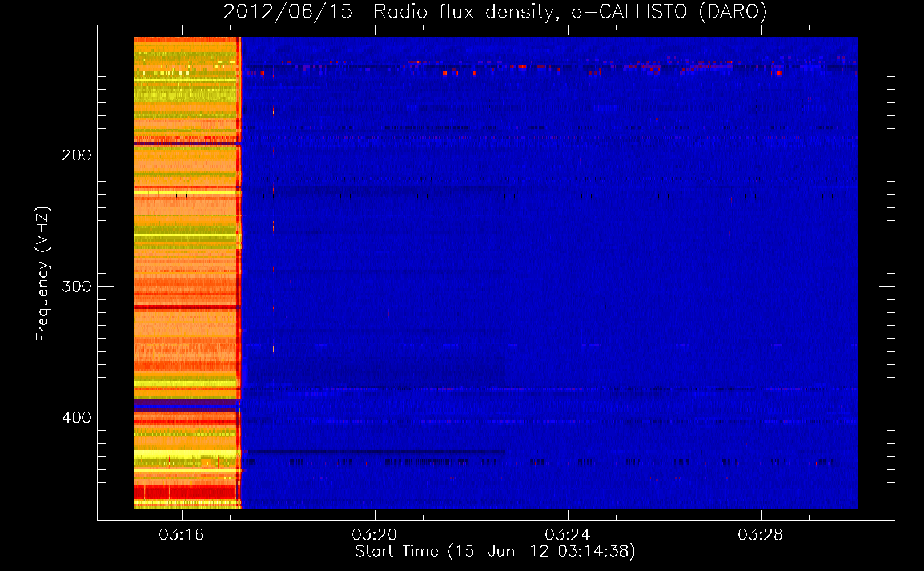Click the 03:24 time tick label
The width and height of the screenshot is (924, 571).
click(x=568, y=535)
